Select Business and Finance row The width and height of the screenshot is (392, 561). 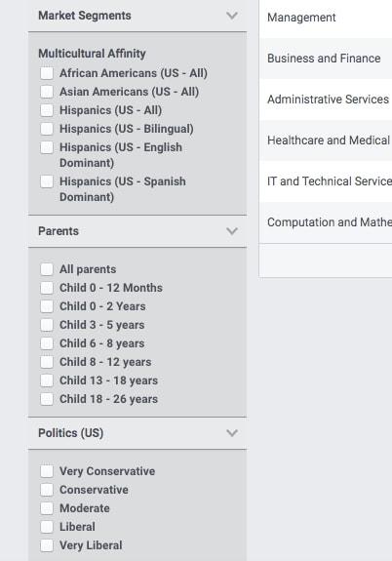[x=326, y=59]
